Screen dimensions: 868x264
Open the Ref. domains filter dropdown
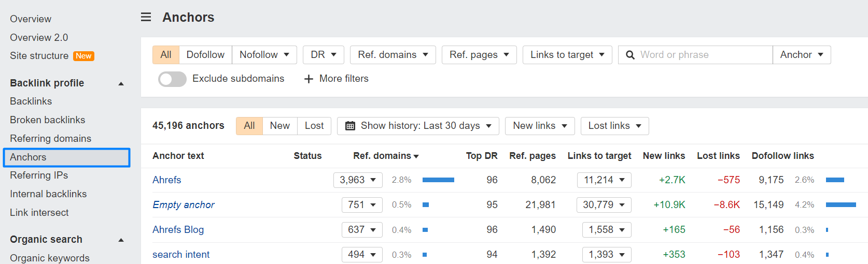393,55
